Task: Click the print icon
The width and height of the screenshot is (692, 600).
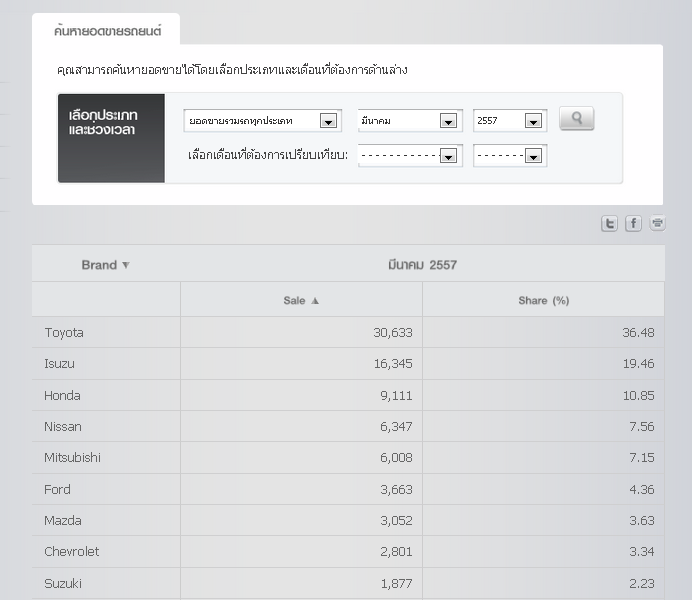Action: (x=657, y=224)
